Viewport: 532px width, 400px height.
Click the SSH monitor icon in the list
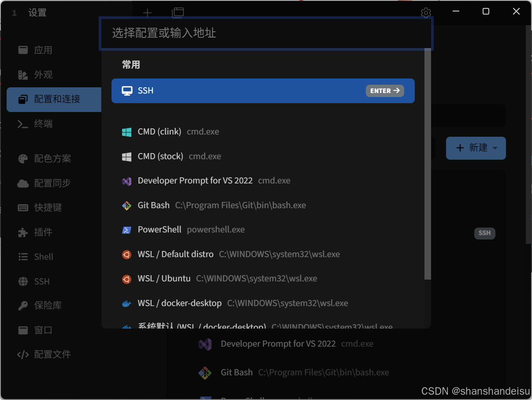pyautogui.click(x=127, y=91)
